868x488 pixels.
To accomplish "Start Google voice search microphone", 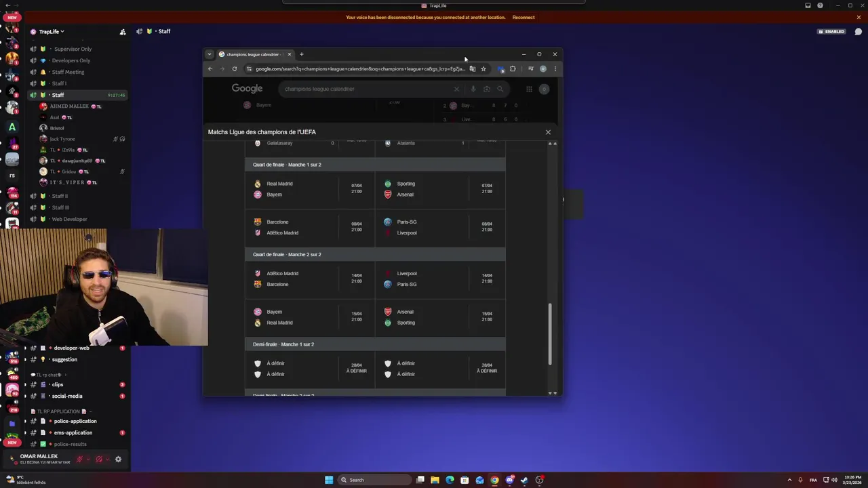I will click(x=473, y=89).
